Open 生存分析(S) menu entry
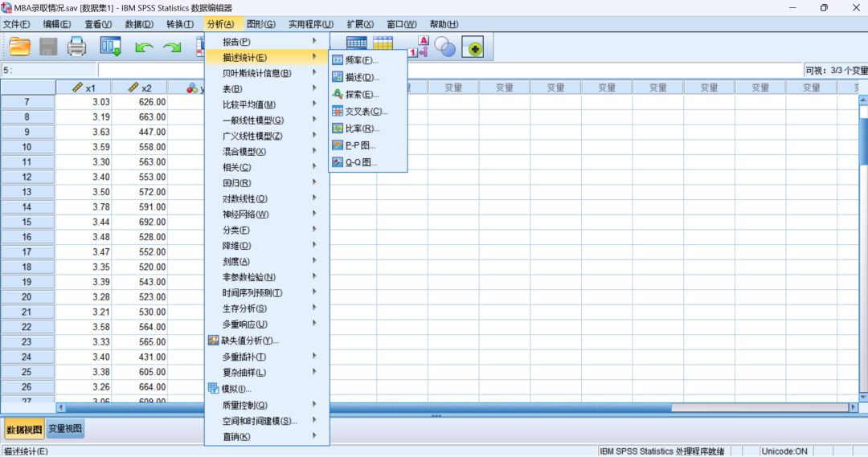868x457 pixels. click(267, 308)
